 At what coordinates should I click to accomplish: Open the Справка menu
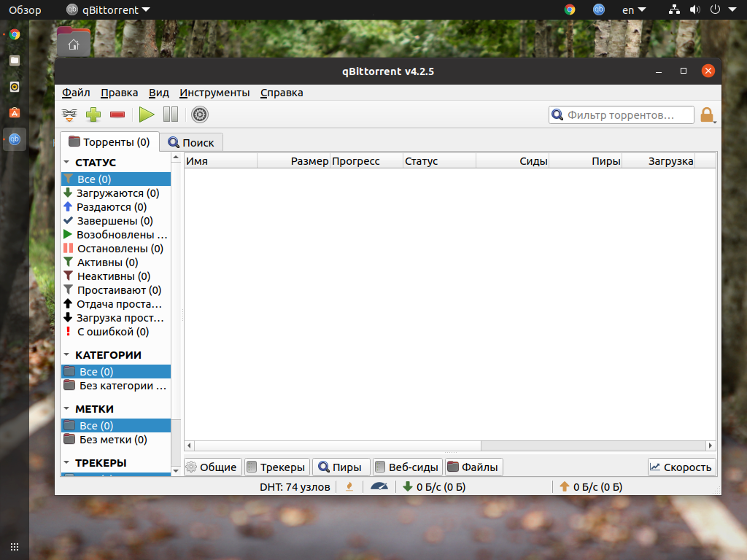tap(282, 93)
